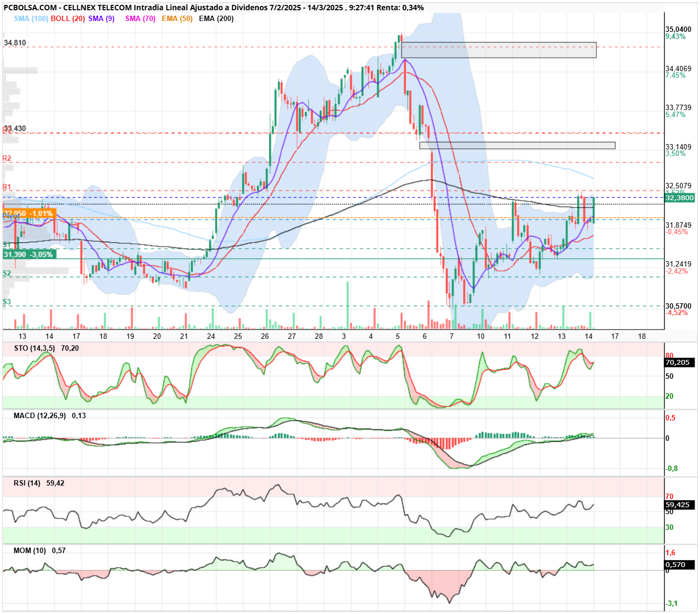Image resolution: width=700 pixels, height=614 pixels.
Task: Select date axis label 21
Action: [x=184, y=336]
